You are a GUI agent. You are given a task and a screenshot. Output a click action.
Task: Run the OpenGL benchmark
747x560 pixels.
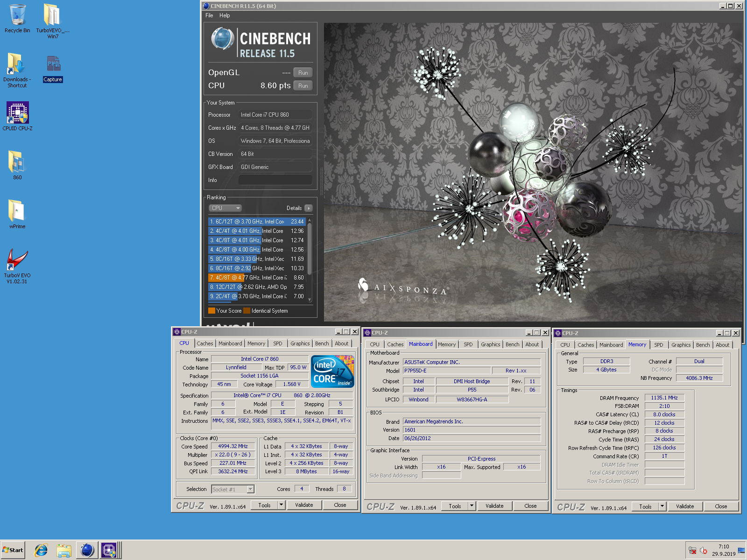pyautogui.click(x=303, y=73)
